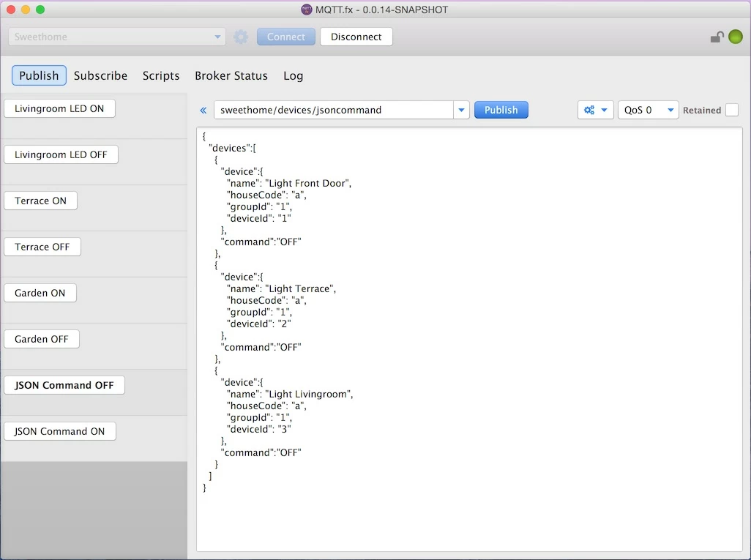Open the Log tab
Viewport: 751px width, 560px height.
293,75
